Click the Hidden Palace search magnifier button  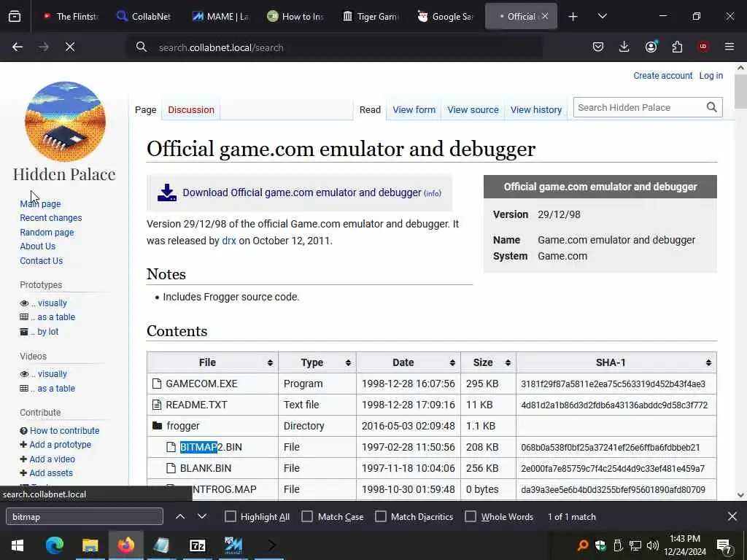click(x=712, y=108)
